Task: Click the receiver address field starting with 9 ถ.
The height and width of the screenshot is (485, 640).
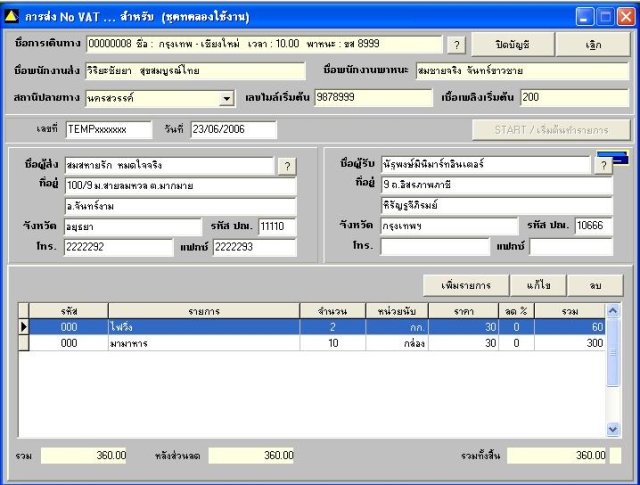Action: [x=497, y=185]
